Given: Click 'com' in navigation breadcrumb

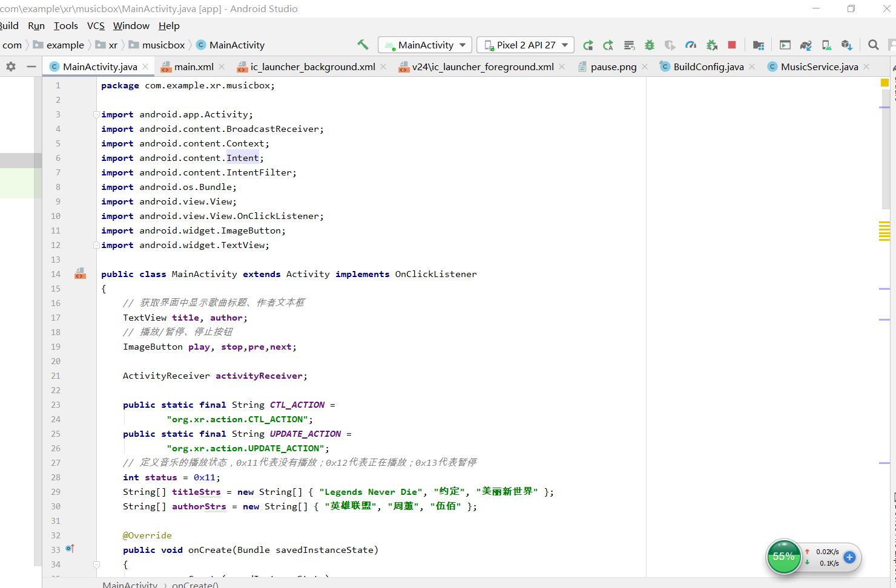Looking at the screenshot, I should click(x=12, y=45).
